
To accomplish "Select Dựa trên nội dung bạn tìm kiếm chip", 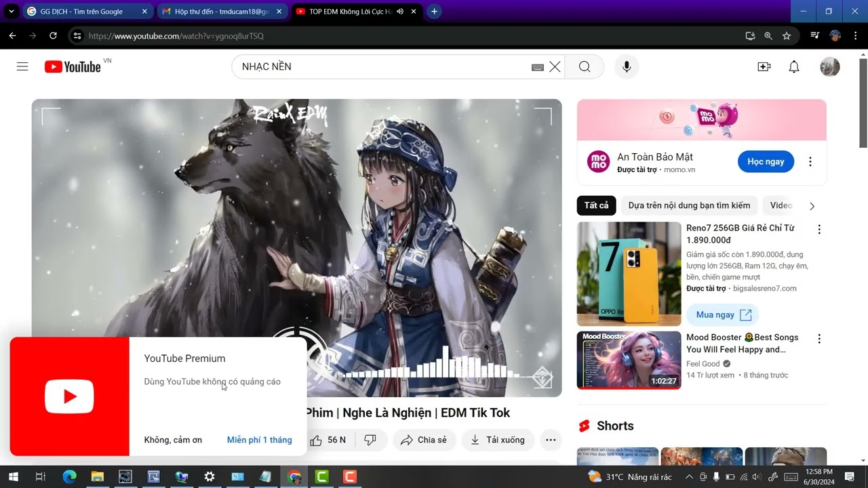I will [689, 205].
